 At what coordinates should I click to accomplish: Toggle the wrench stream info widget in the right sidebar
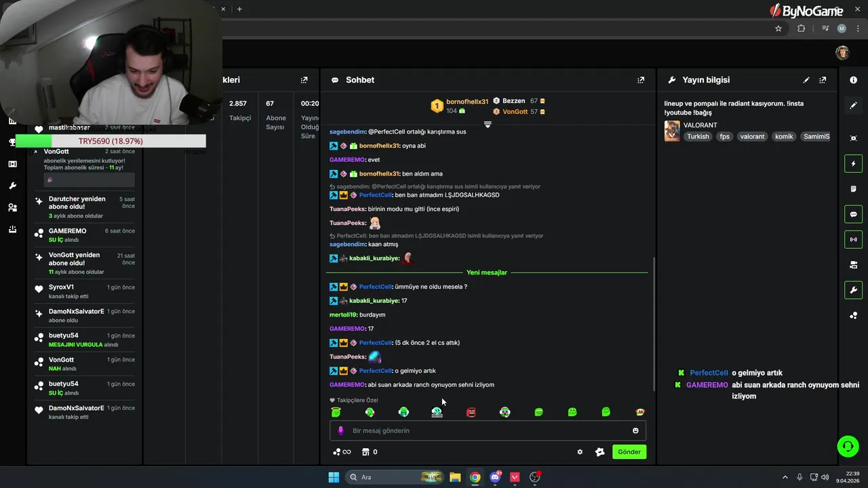pyautogui.click(x=853, y=290)
